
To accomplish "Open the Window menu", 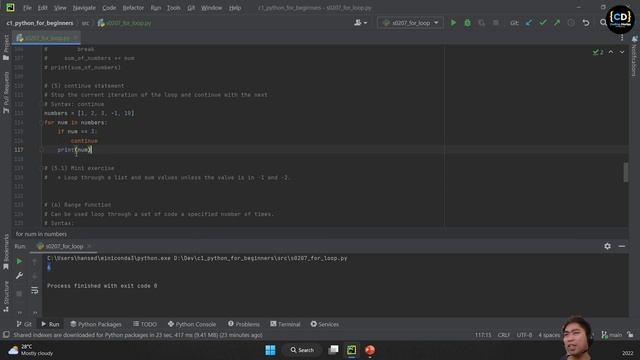I will pos(211,8).
